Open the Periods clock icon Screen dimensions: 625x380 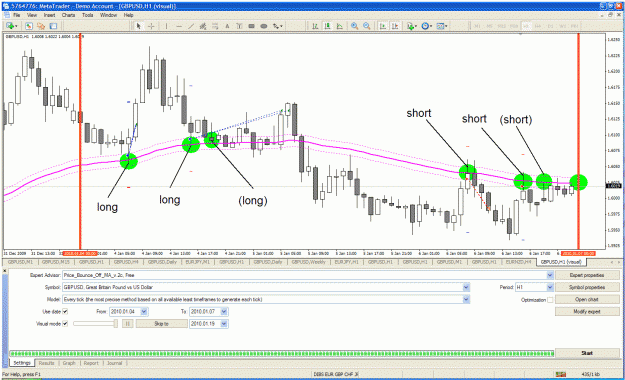426,26
